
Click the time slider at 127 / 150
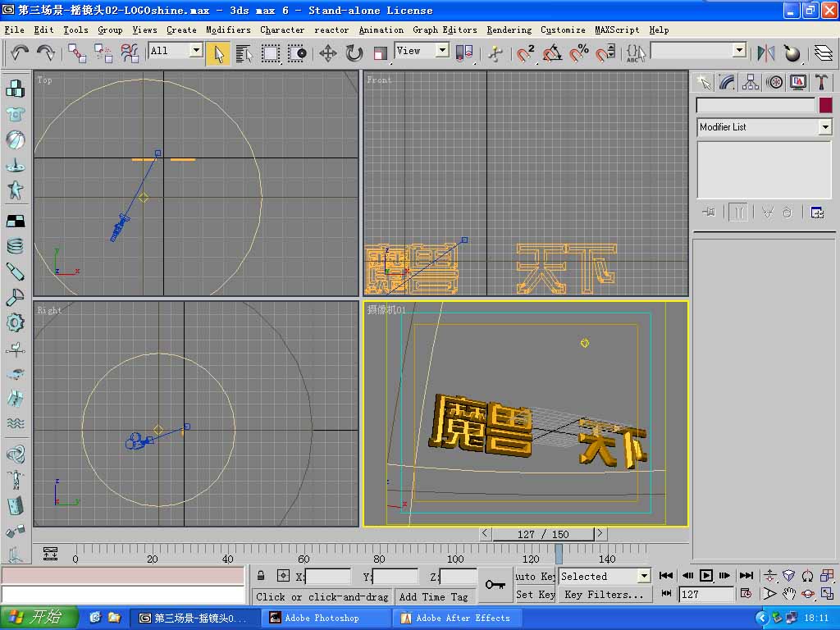(x=543, y=534)
